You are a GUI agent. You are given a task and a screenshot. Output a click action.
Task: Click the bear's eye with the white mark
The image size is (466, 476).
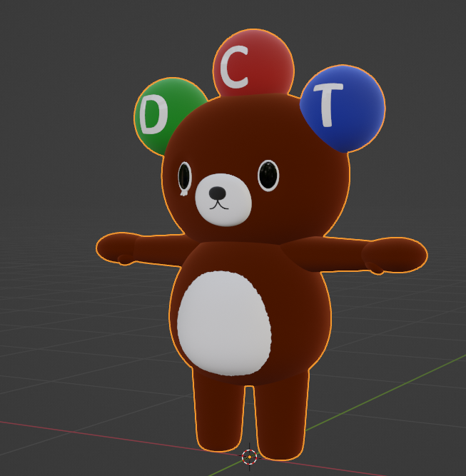(185, 177)
